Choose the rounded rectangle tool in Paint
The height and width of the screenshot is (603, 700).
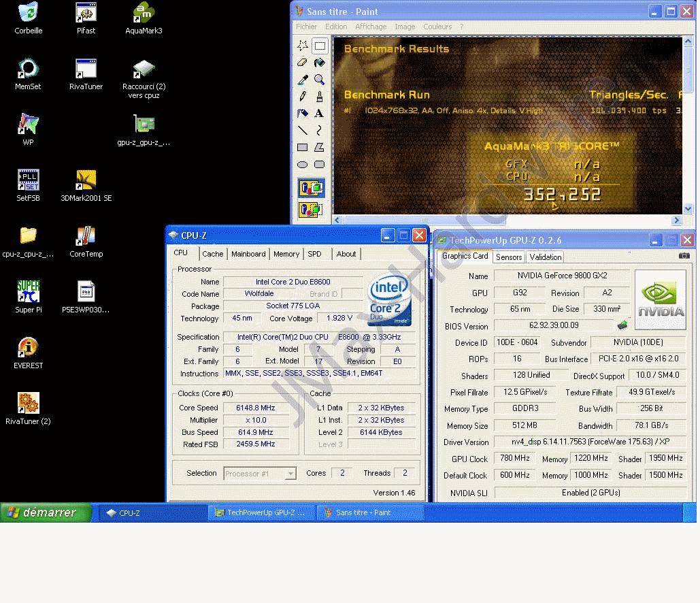320,165
